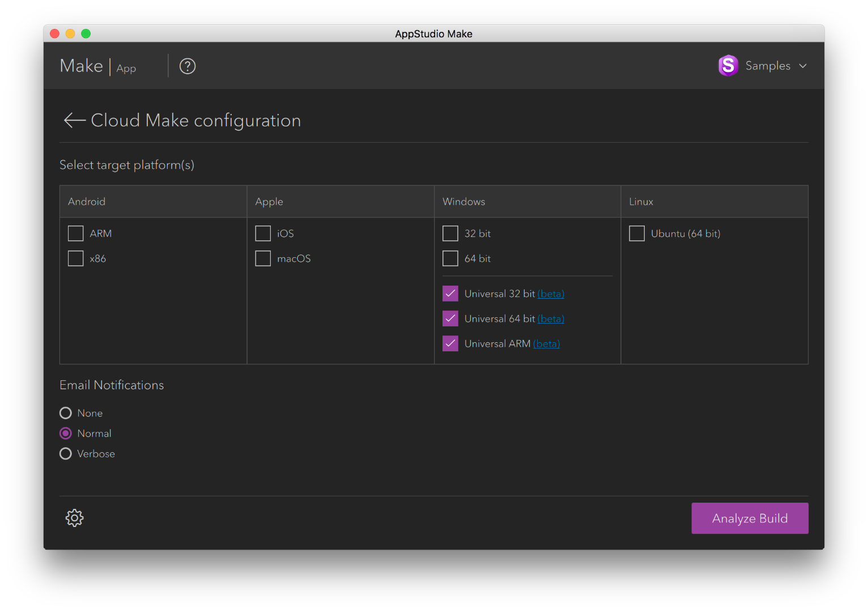Uncheck Universal 64 bit

click(x=450, y=318)
